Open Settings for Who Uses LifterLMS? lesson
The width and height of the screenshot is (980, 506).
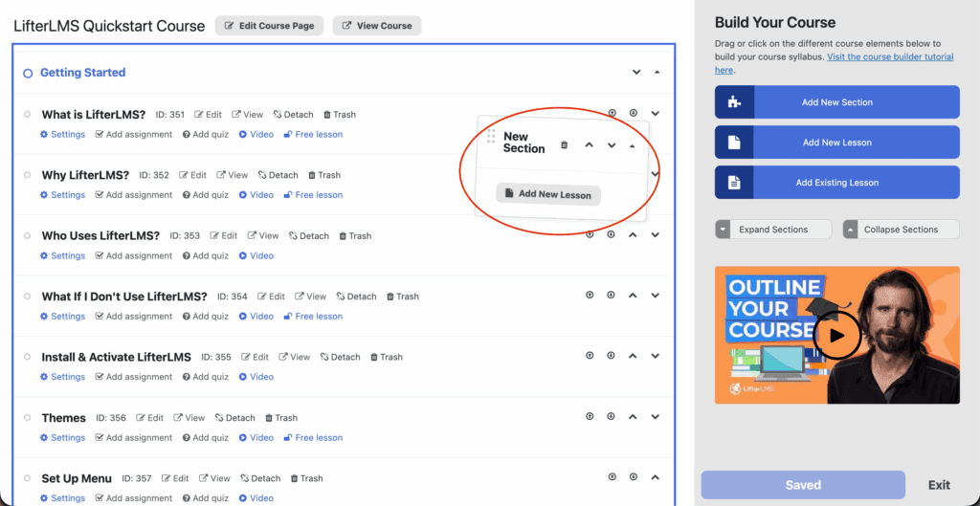[x=62, y=255]
